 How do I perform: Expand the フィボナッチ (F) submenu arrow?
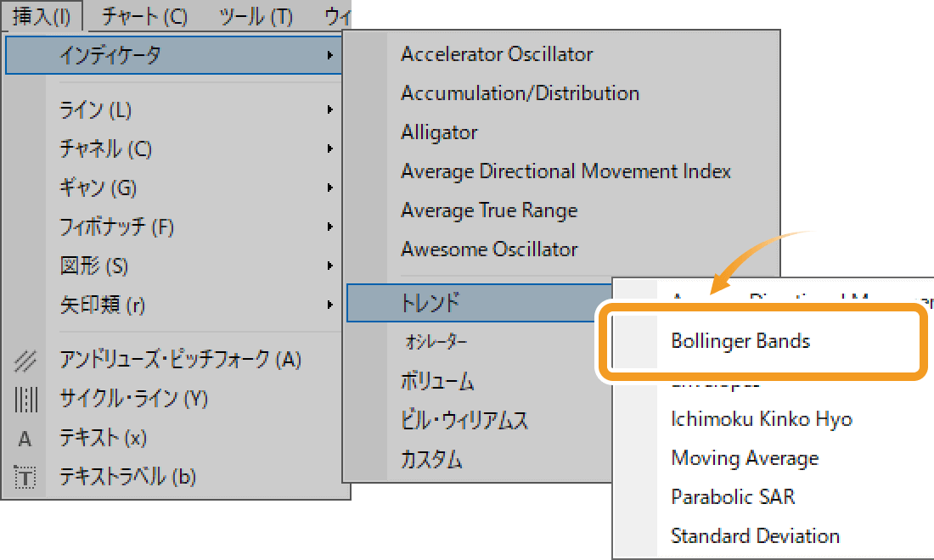pos(330,227)
